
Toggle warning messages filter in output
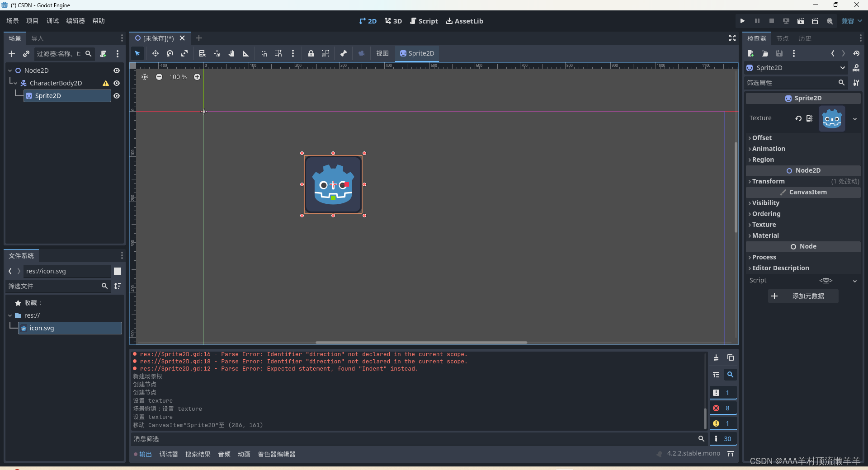(x=723, y=423)
